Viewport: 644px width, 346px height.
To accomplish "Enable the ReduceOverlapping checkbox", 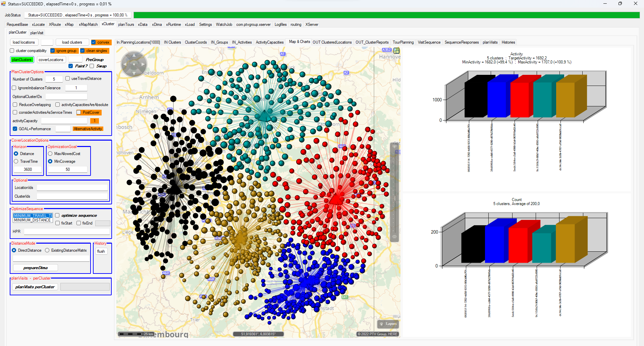I will pos(15,105).
